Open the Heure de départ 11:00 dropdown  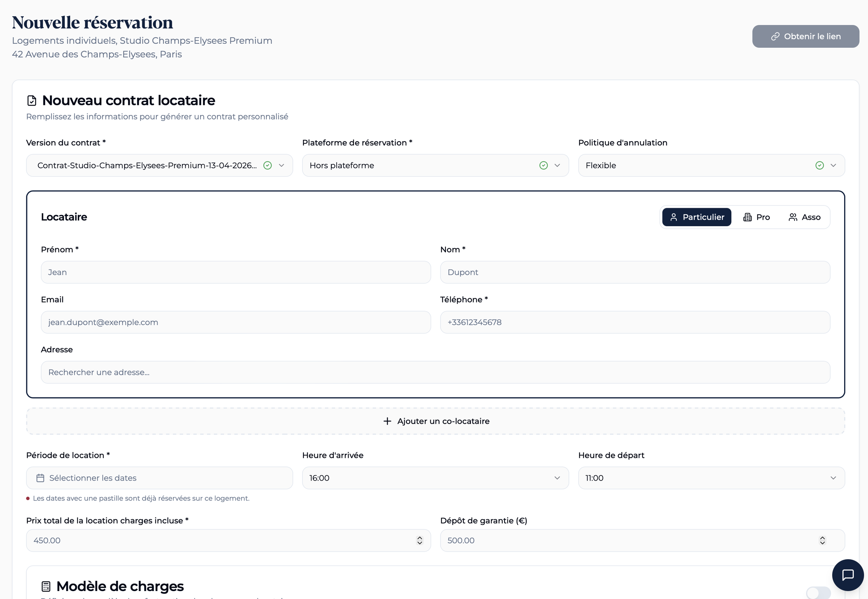pyautogui.click(x=711, y=478)
